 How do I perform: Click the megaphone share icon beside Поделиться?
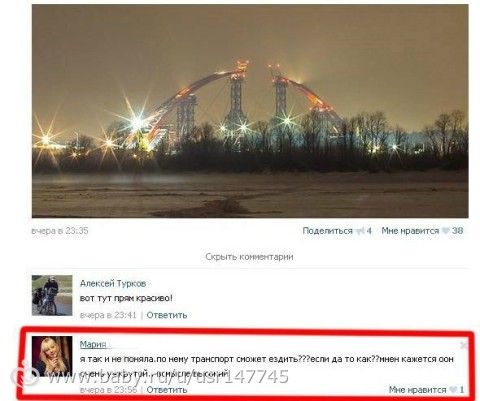[360, 231]
